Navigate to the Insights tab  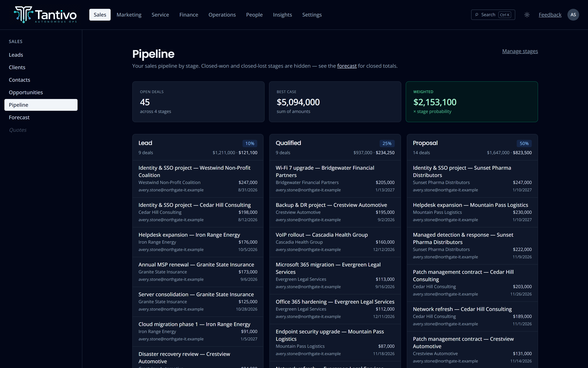click(282, 15)
